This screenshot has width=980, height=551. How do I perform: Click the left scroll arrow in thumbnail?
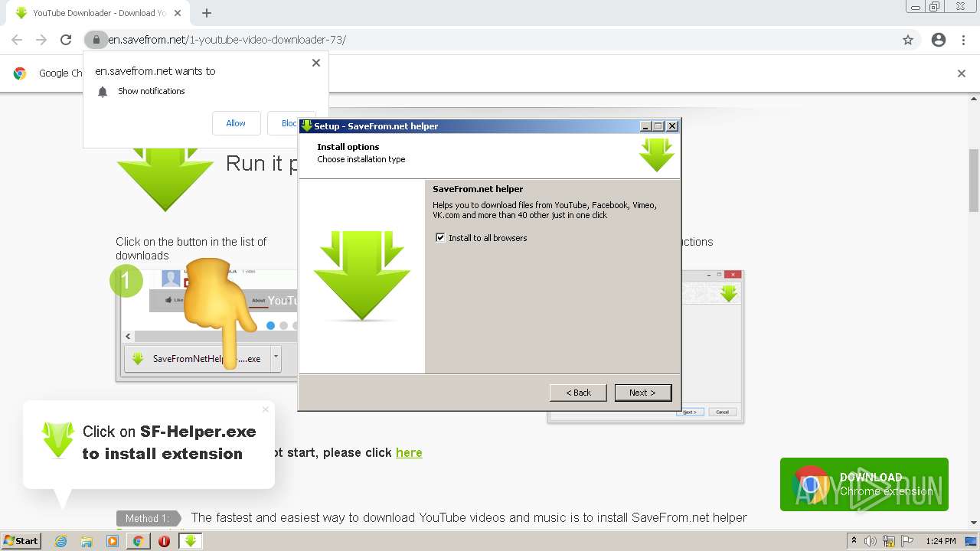(129, 336)
